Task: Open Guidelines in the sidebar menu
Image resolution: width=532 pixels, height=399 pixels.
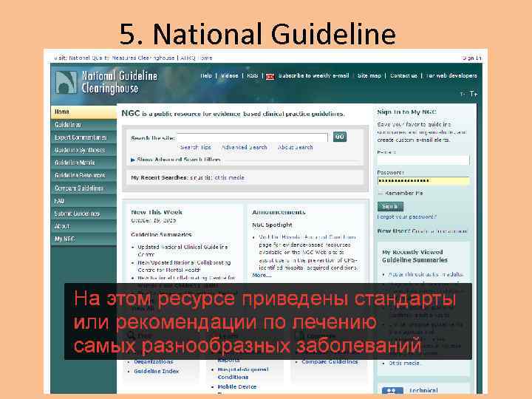Action: coord(83,125)
